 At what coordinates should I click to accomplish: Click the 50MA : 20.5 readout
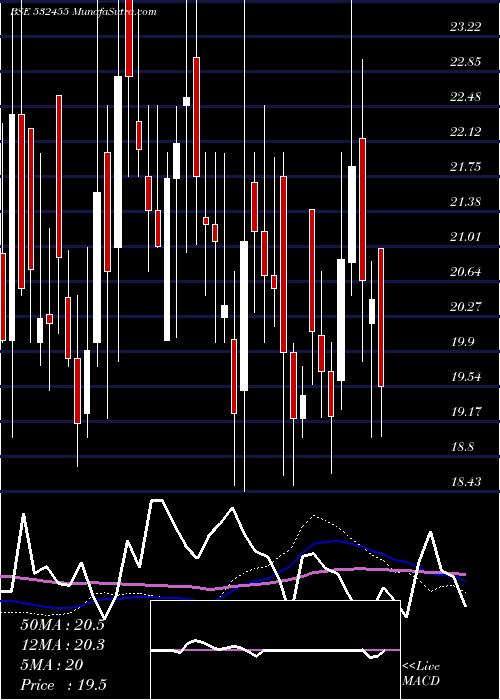(62, 625)
